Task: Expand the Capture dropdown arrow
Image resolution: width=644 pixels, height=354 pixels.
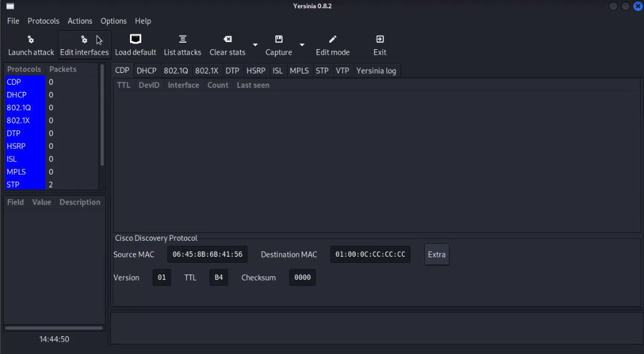Action: (302, 44)
